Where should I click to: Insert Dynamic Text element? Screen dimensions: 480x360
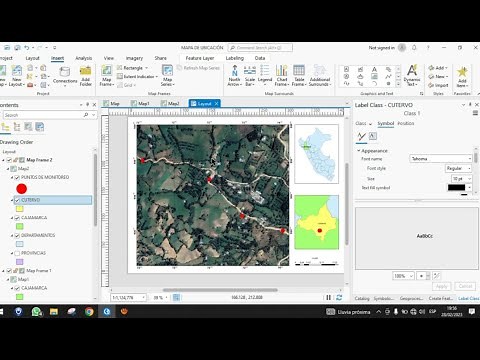click(412, 75)
